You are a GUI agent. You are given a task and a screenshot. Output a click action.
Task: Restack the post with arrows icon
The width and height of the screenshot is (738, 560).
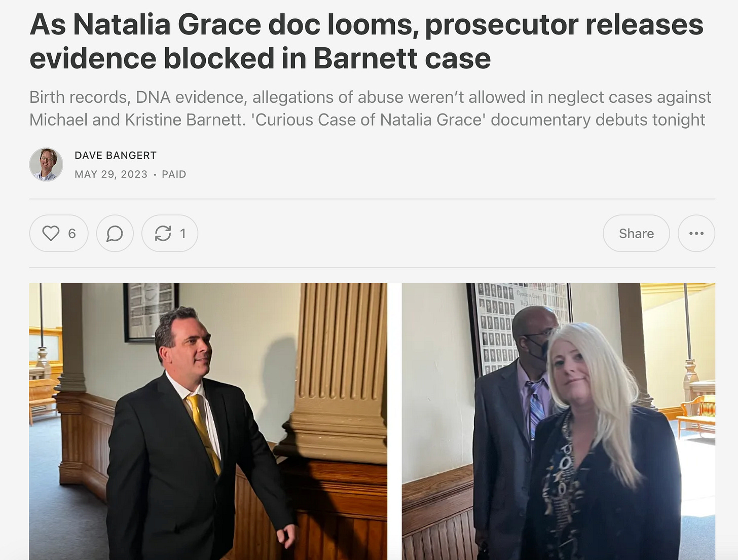pos(170,233)
